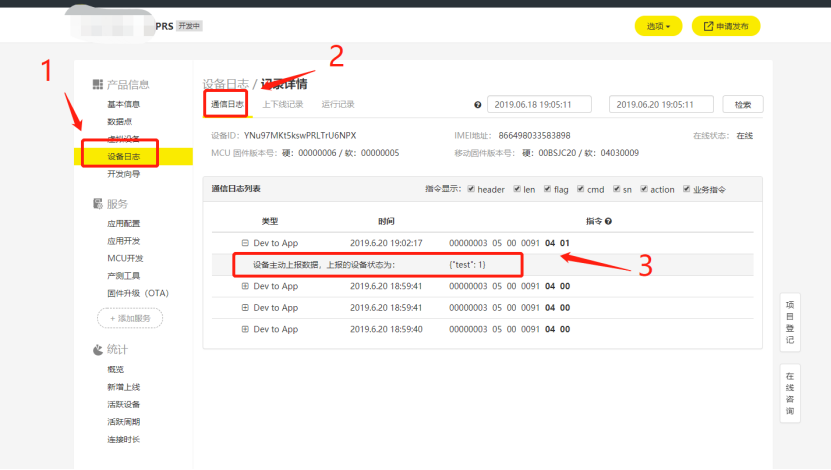Click the end date field 2019.06.20 19:05:11
831x470 pixels.
[661, 104]
